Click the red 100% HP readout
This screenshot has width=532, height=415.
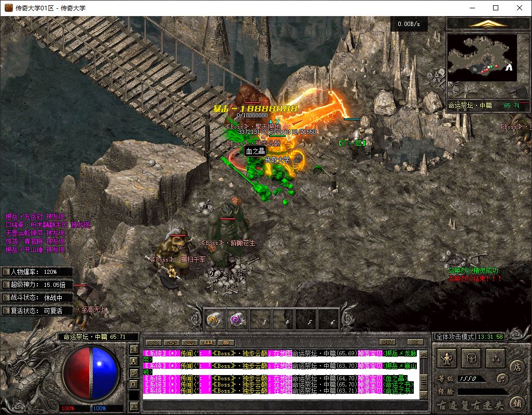point(68,409)
